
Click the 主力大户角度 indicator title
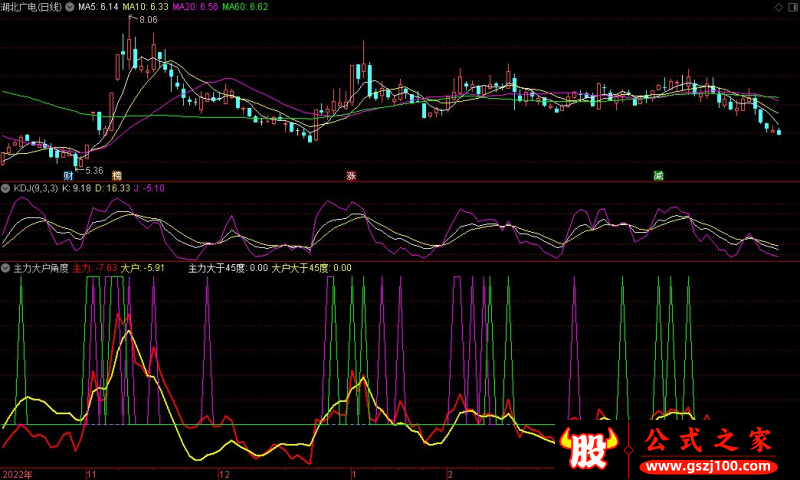40,268
